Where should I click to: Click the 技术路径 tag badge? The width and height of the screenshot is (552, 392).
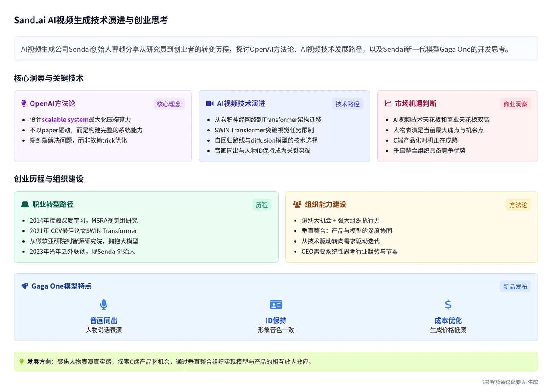347,104
